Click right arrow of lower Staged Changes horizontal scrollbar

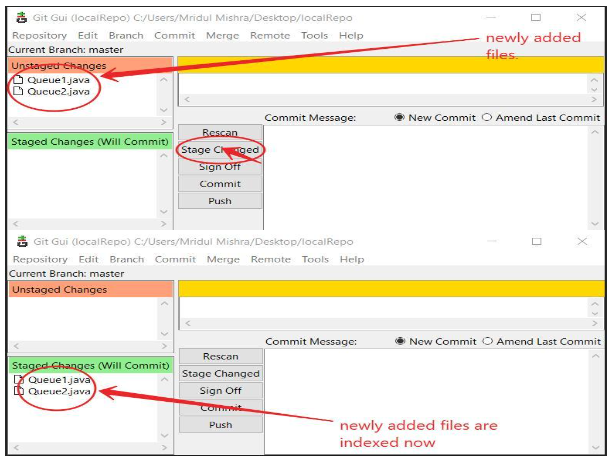[x=165, y=448]
